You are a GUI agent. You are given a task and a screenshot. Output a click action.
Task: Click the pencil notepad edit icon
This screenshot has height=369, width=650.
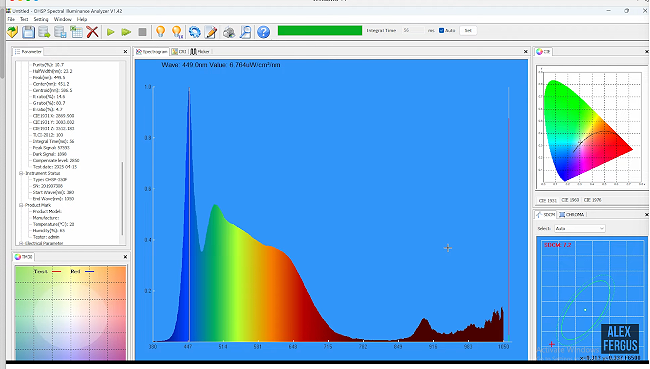pos(211,32)
